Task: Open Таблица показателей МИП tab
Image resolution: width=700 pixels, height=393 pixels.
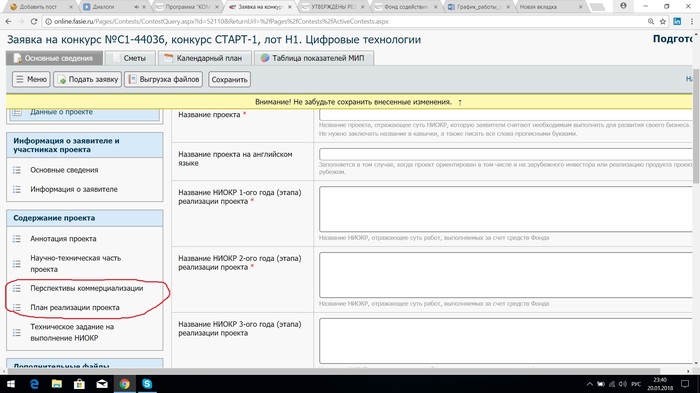Action: [x=313, y=58]
